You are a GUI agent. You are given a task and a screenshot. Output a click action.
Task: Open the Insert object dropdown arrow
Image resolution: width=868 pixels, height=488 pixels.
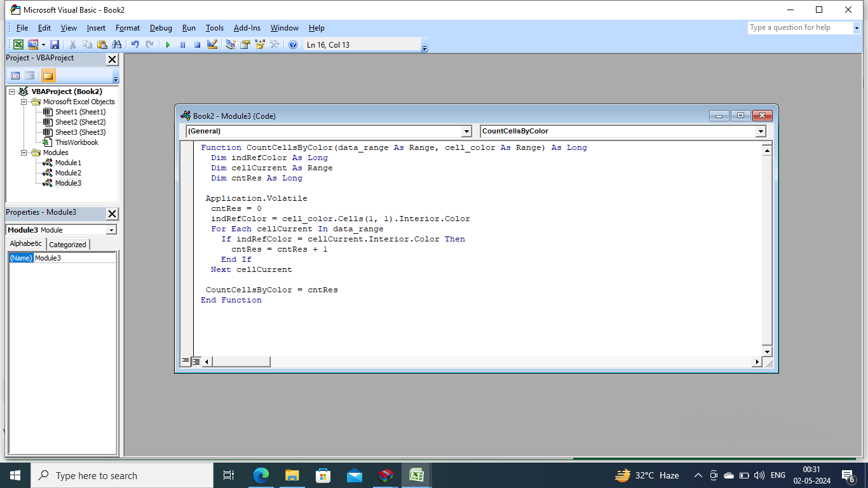[43, 44]
